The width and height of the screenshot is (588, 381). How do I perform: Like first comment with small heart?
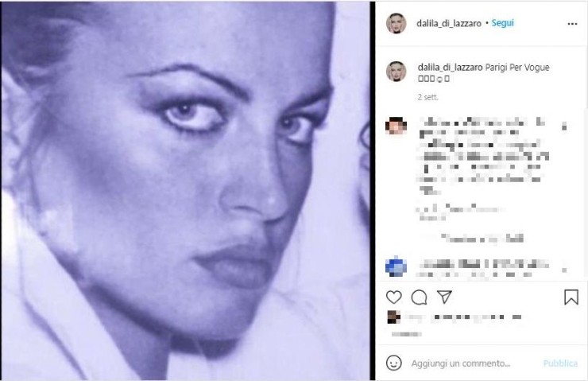[564, 126]
